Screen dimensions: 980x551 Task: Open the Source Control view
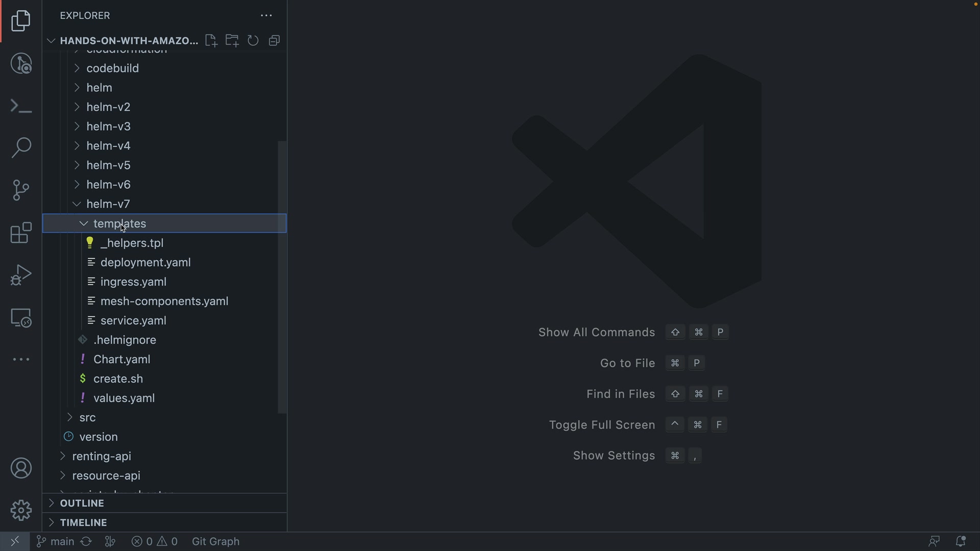(21, 190)
